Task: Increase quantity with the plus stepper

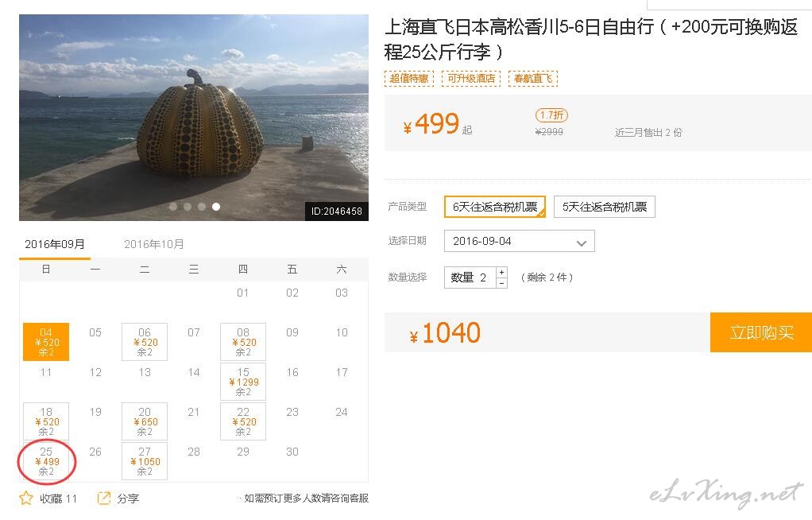Action: click(501, 272)
